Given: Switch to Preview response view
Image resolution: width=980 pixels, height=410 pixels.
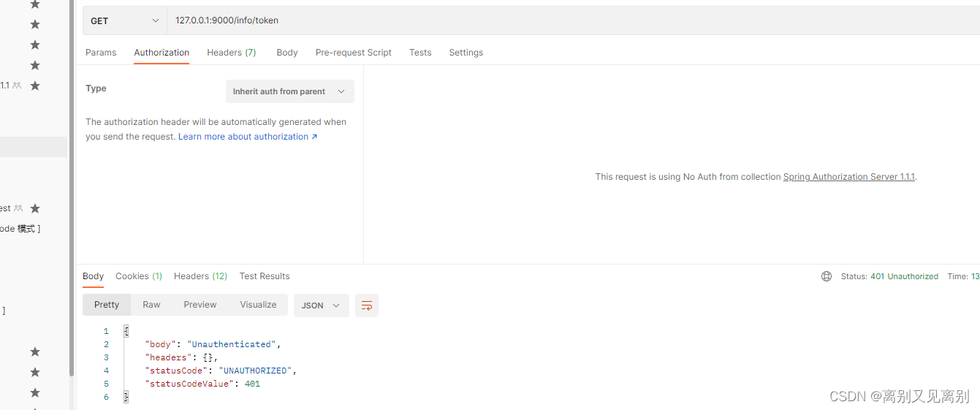Looking at the screenshot, I should pyautogui.click(x=200, y=305).
